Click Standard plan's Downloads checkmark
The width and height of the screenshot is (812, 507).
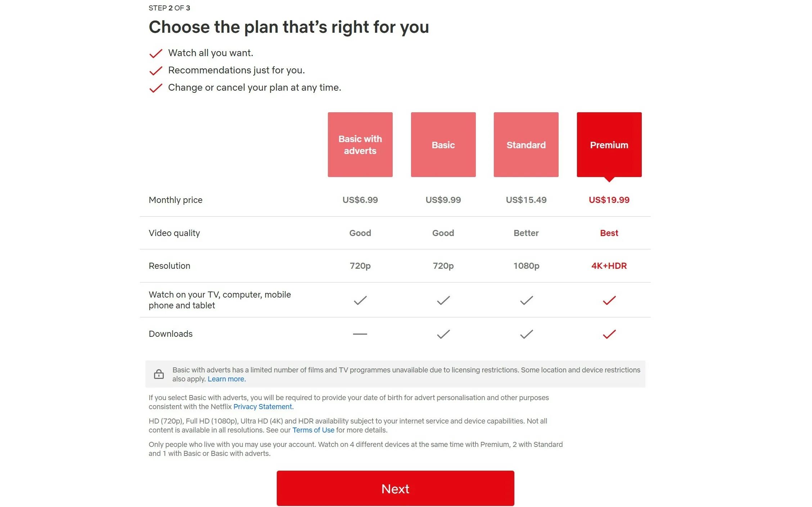click(x=526, y=334)
